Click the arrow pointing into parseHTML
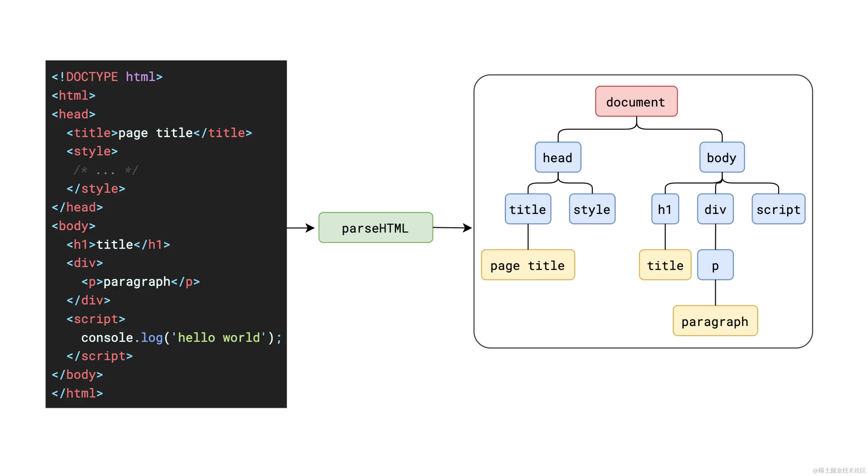 pyautogui.click(x=301, y=228)
